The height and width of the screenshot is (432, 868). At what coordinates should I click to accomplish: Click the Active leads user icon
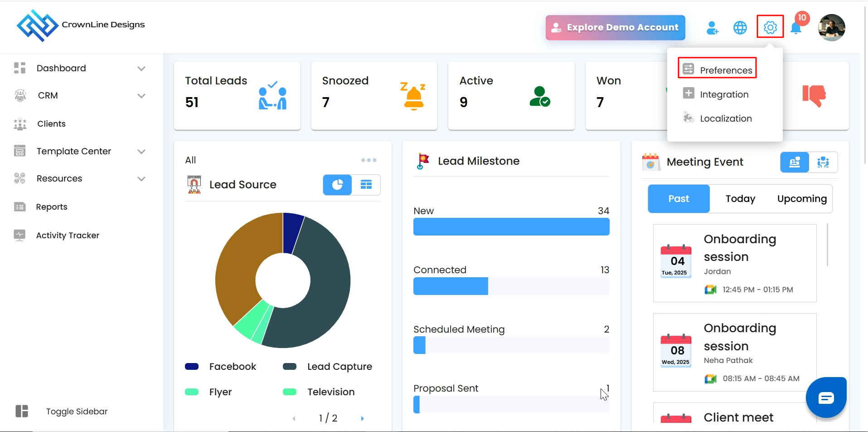click(x=540, y=96)
